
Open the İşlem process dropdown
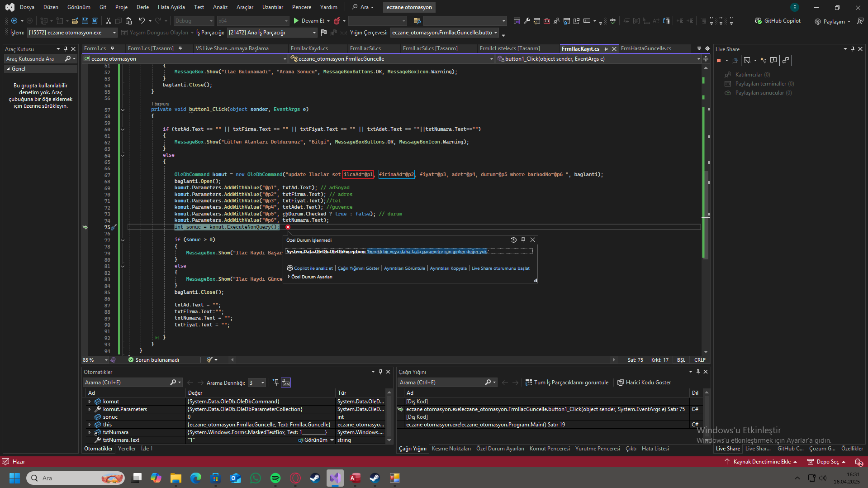point(114,33)
